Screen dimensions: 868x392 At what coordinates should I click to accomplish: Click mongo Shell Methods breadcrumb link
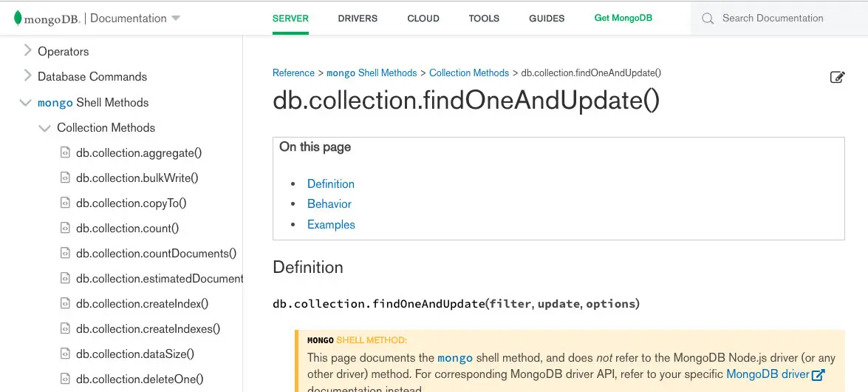pos(372,72)
